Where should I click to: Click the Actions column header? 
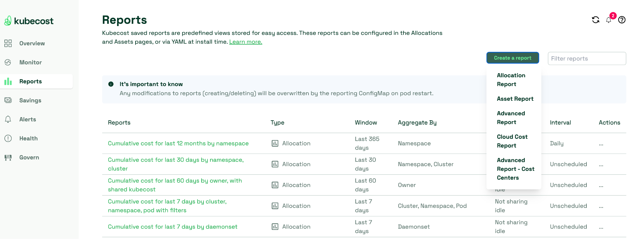tap(609, 122)
